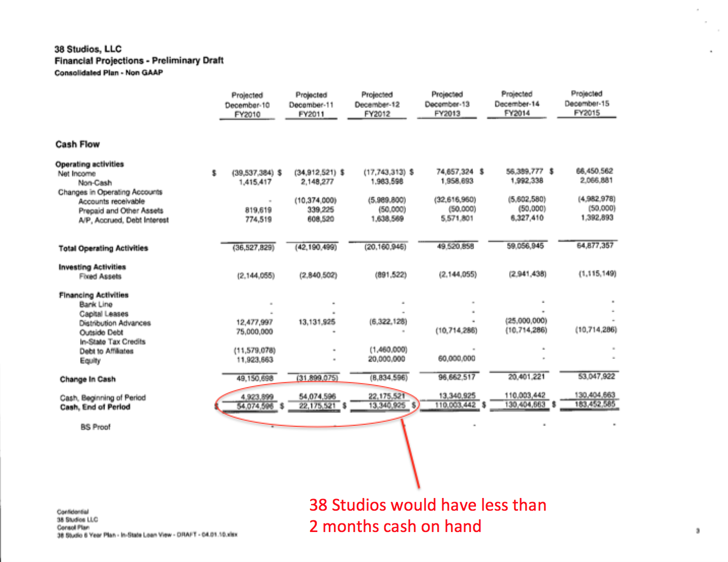This screenshot has height=562, width=728.
Task: Click the "In-State Tax Credits" row label
Action: pos(112,341)
